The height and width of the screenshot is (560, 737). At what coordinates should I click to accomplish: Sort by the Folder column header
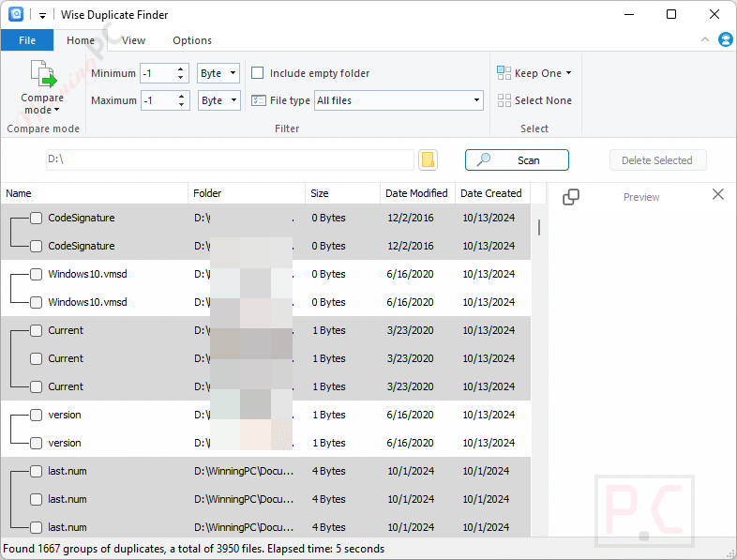pyautogui.click(x=247, y=193)
